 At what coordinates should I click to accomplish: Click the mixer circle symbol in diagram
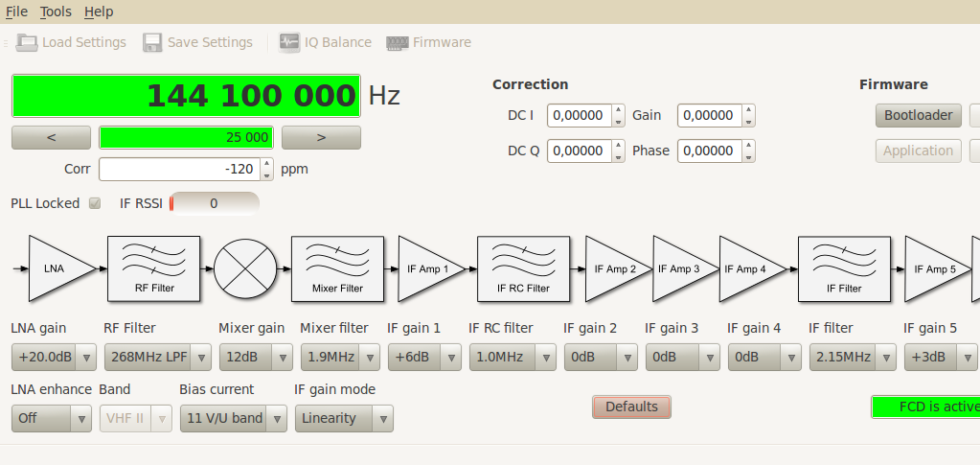tap(245, 268)
